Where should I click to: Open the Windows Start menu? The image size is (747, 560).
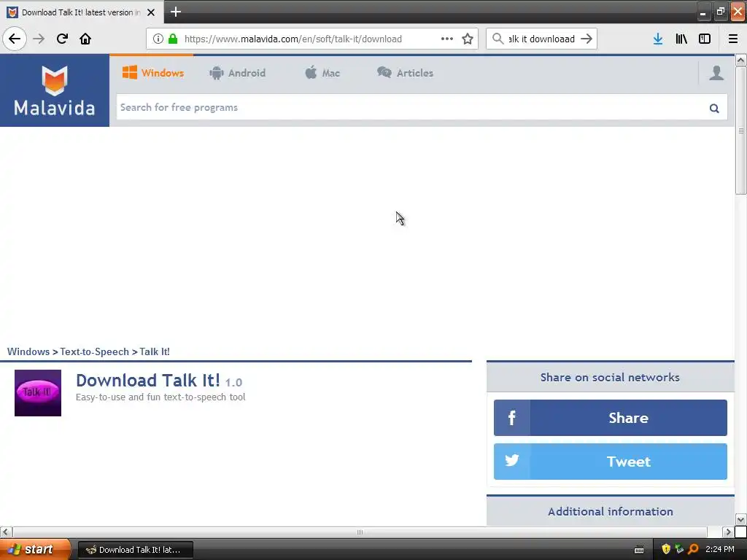coord(35,550)
